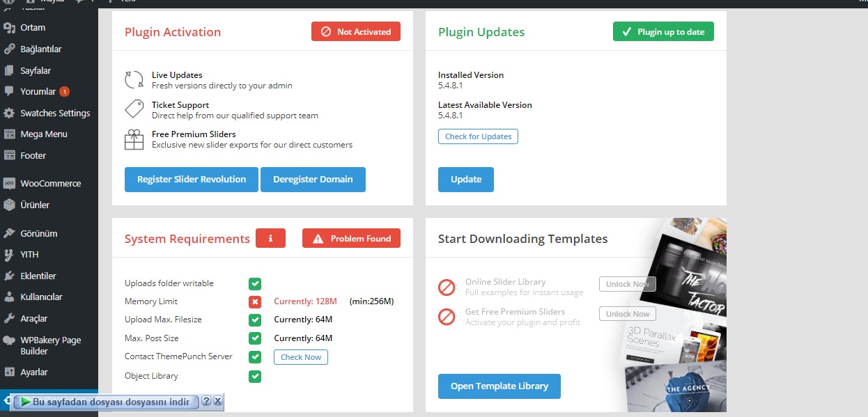Click green check beside Max. Post Size
868x417 pixels.
(255, 338)
